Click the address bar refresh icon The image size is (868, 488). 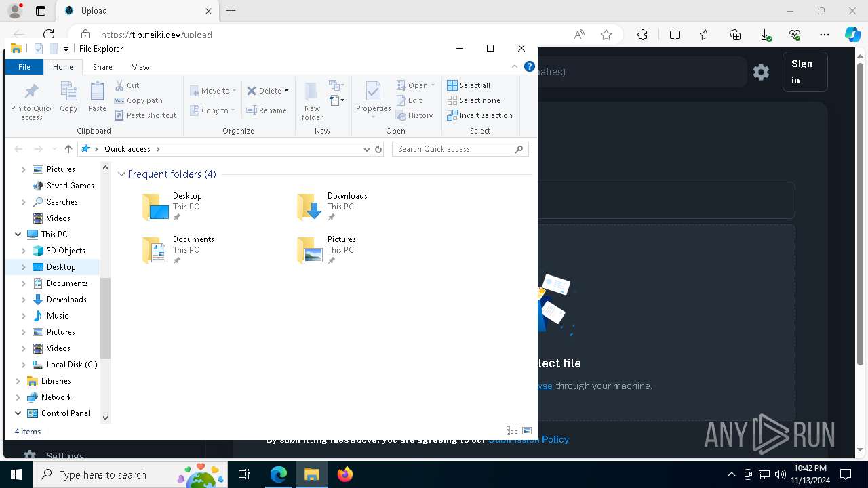tap(378, 149)
